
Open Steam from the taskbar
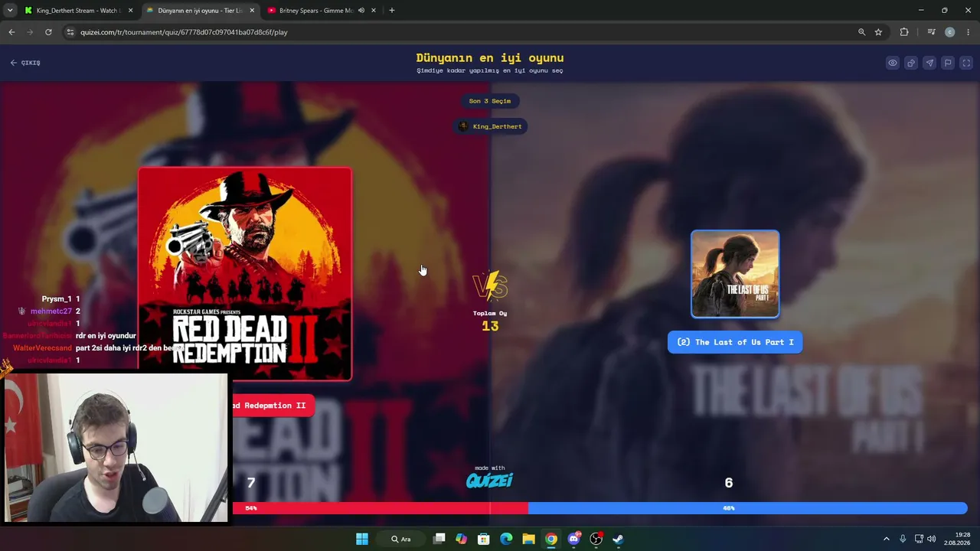618,539
